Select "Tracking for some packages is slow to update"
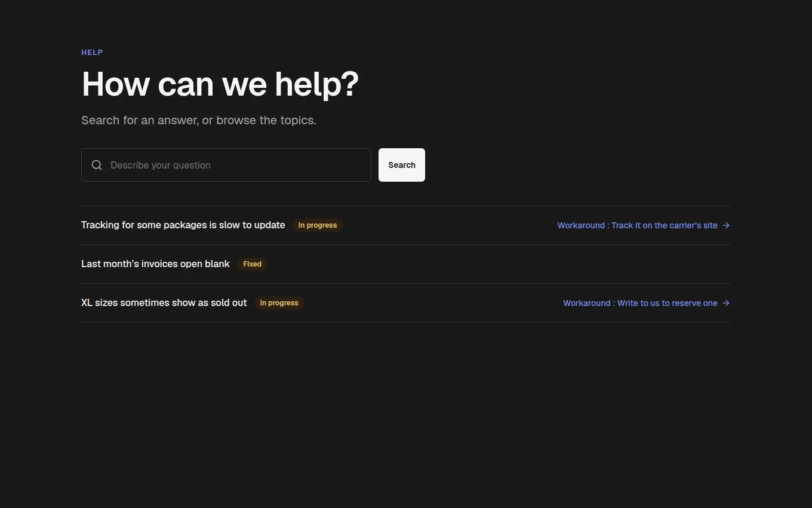 click(183, 225)
